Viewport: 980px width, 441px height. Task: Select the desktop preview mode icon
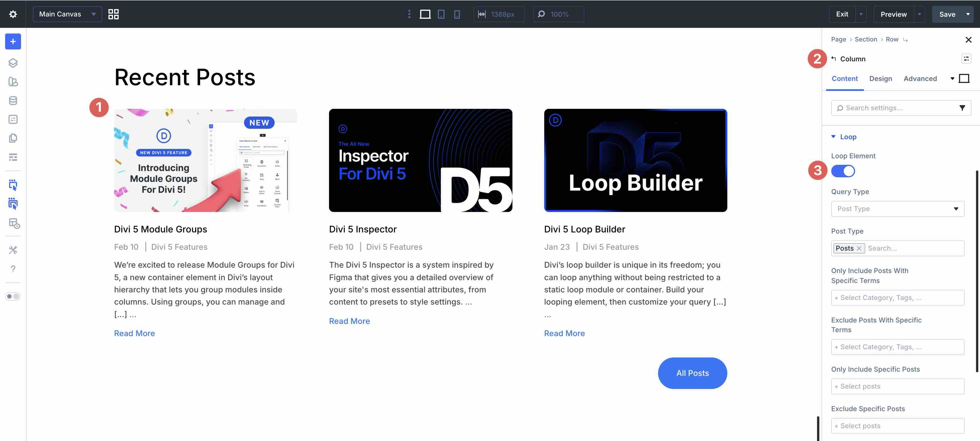[425, 14]
